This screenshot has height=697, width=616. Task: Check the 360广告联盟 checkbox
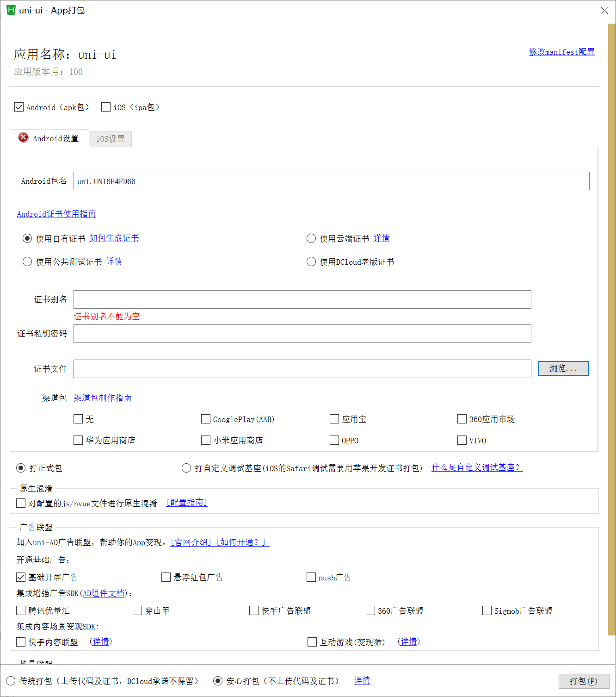tap(370, 611)
